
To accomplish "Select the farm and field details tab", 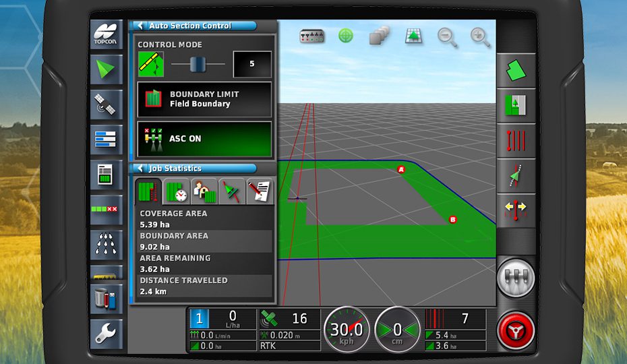I will point(204,191).
